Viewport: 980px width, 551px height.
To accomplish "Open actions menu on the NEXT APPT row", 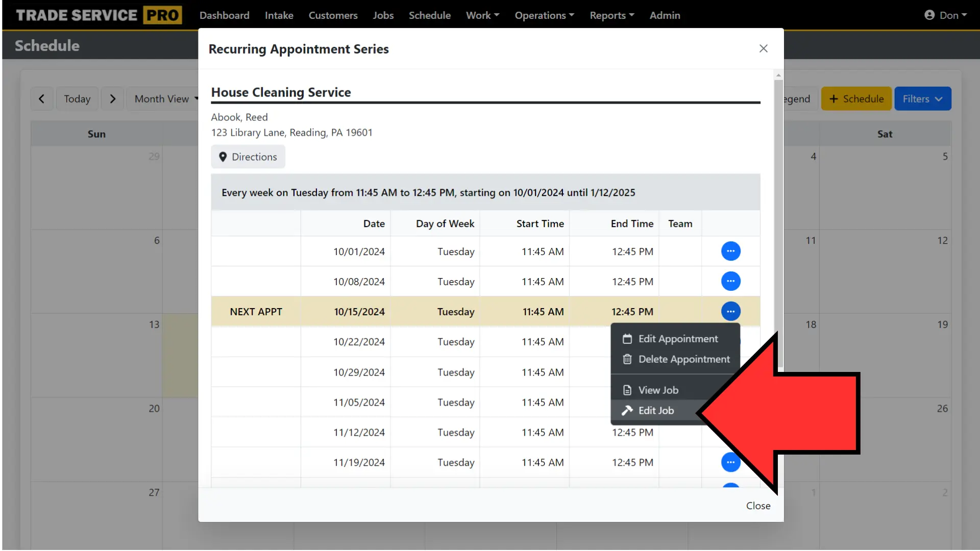I will pos(730,311).
